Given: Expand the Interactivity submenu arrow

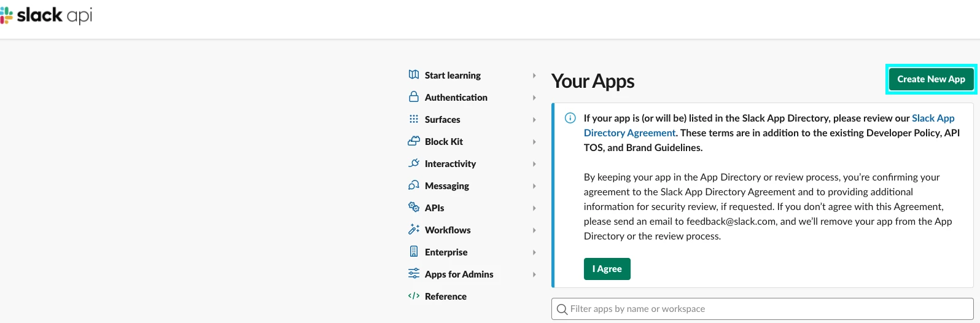Looking at the screenshot, I should pos(534,164).
